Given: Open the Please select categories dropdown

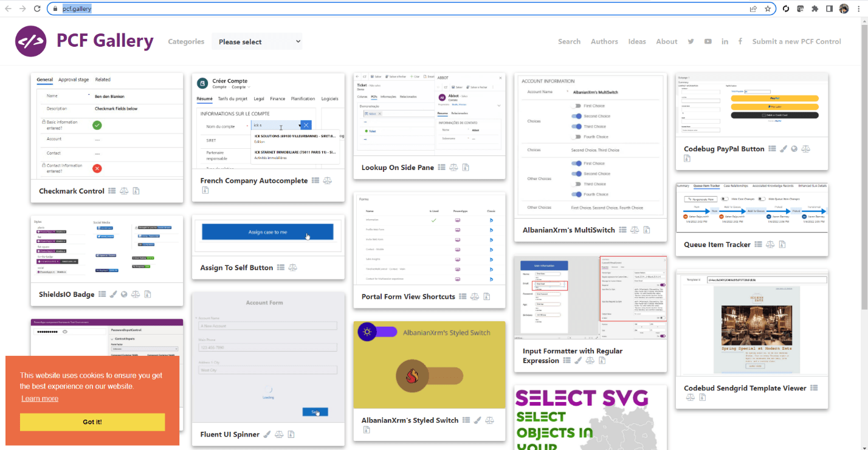Looking at the screenshot, I should click(x=257, y=41).
